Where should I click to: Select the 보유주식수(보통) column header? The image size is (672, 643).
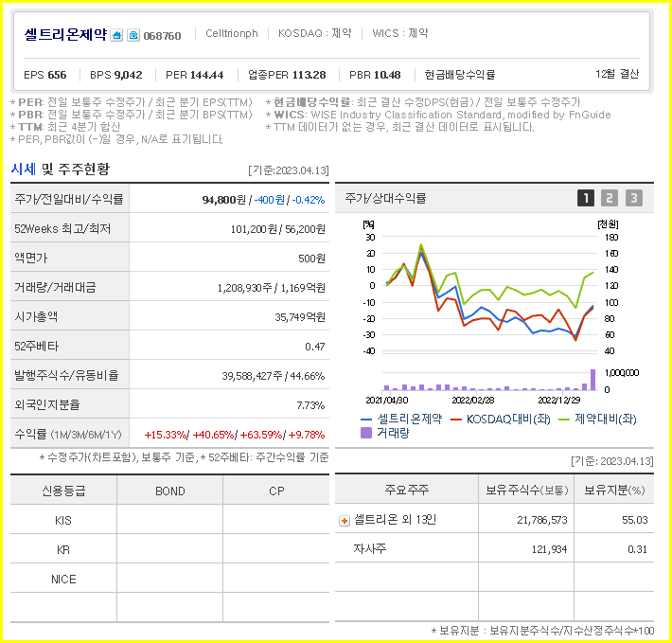click(x=526, y=490)
